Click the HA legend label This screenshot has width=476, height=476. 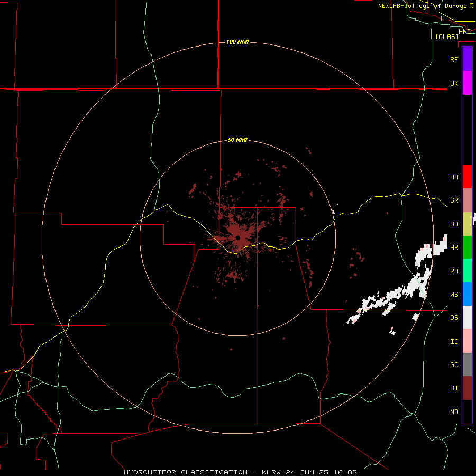(x=454, y=177)
